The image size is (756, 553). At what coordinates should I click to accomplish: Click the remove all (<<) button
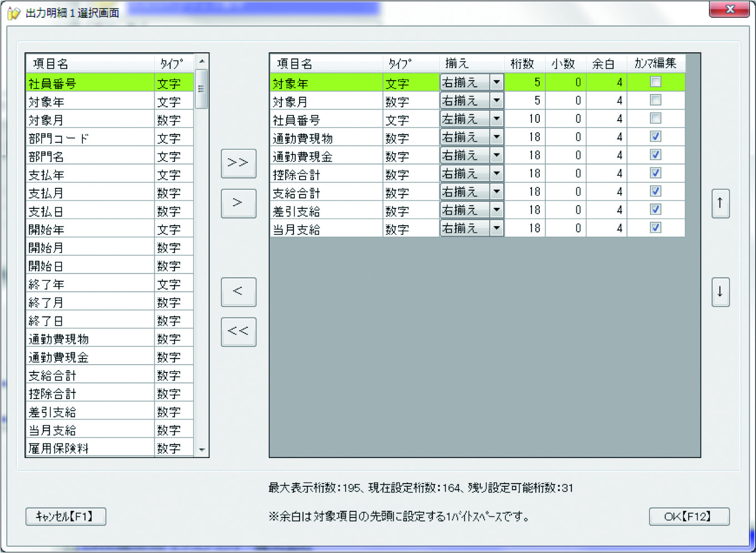[x=238, y=332]
